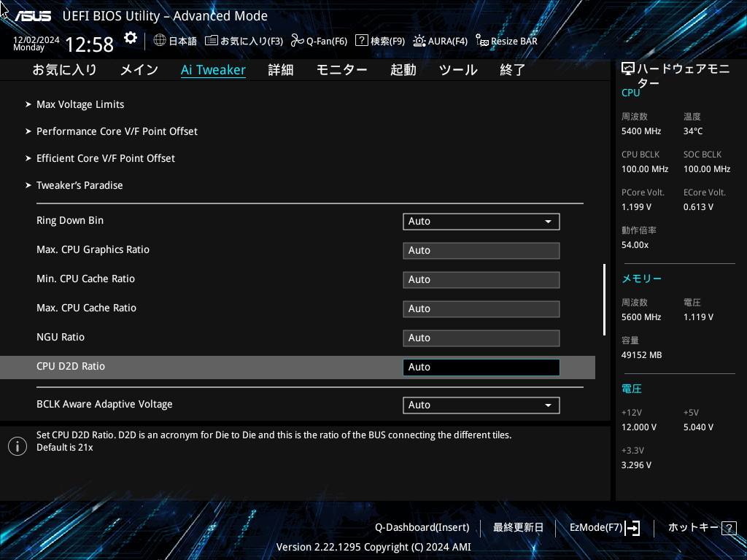Viewport: 747px width, 560px height.
Task: Click AURA(F4) label
Action: [448, 42]
